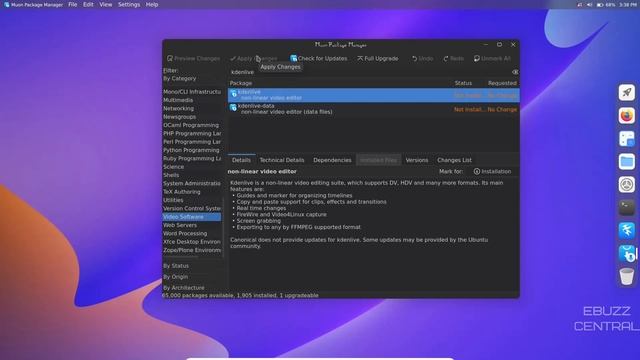Open the View menu
Screen dimensions: 640x360
click(106, 4)
